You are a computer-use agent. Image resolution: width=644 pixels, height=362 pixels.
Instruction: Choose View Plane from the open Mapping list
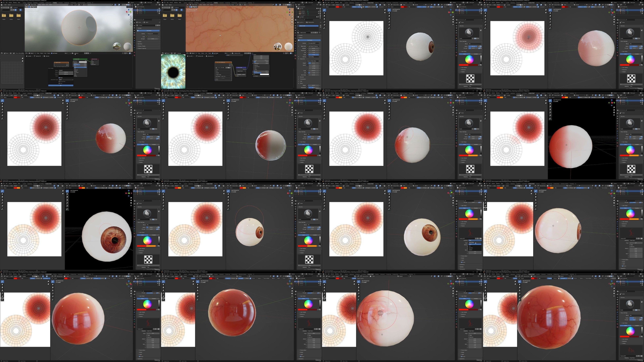pos(475,242)
